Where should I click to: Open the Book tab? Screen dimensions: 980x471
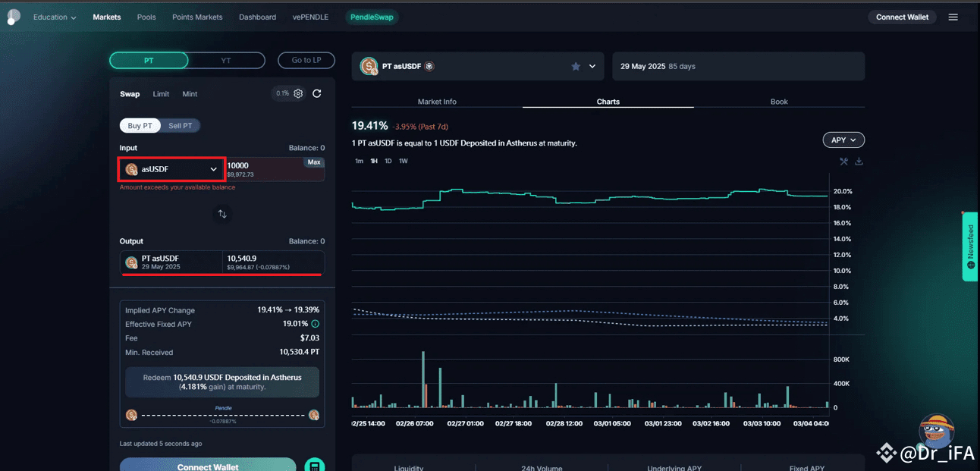click(x=779, y=102)
